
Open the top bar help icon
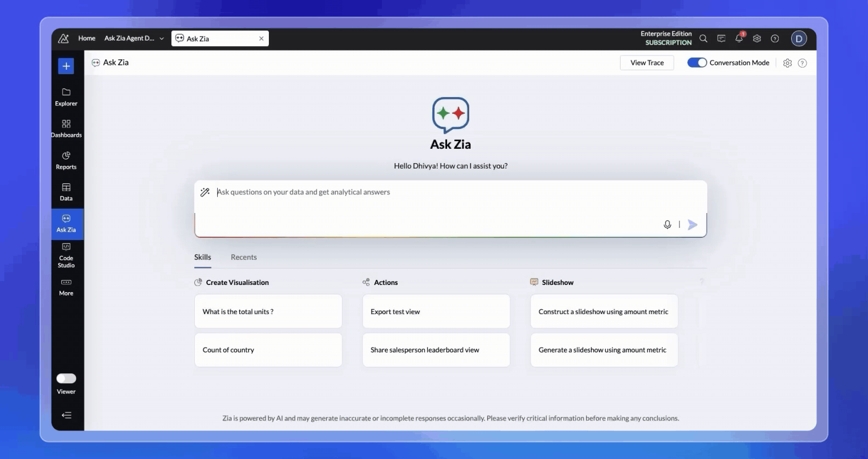coord(775,38)
